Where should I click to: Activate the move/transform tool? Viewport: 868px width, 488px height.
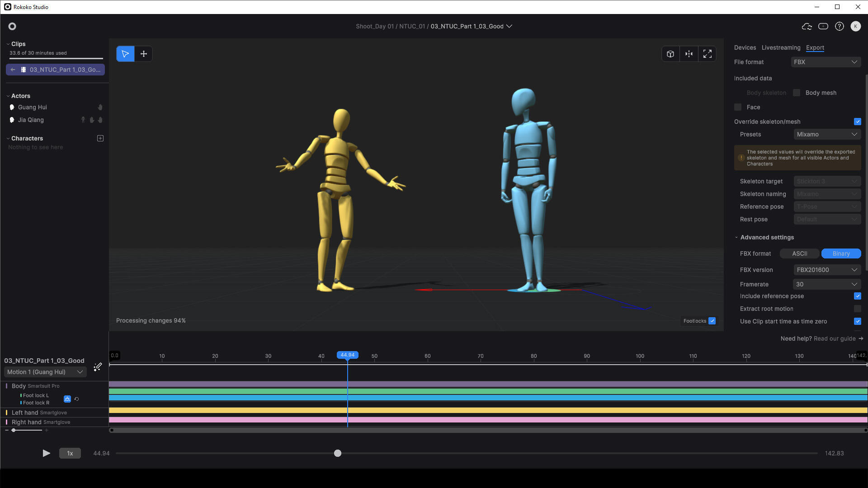click(144, 54)
